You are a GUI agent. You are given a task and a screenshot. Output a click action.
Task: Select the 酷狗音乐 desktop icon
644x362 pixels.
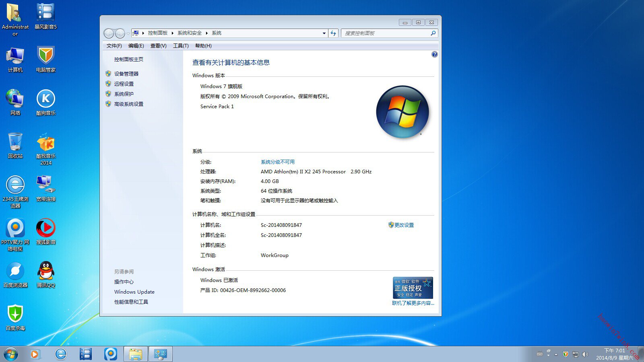click(x=45, y=102)
